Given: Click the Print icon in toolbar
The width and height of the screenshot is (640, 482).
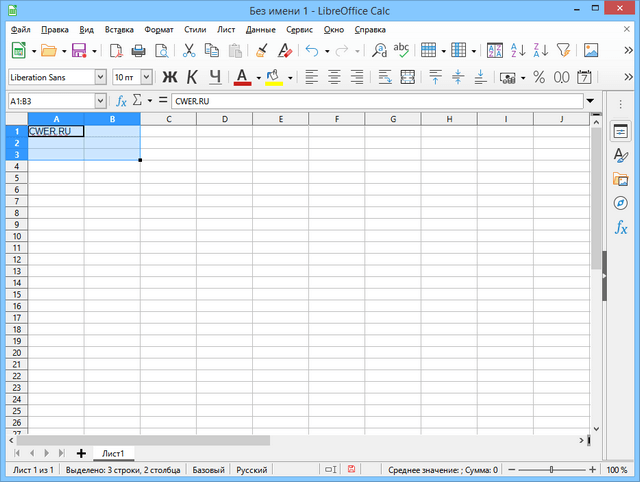Looking at the screenshot, I should tap(139, 50).
